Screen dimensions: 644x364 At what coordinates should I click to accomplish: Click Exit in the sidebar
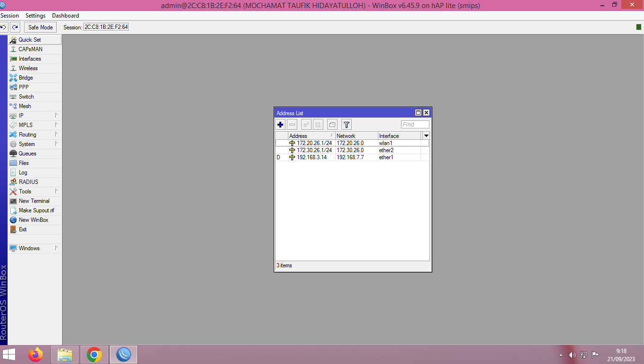[x=35, y=229]
